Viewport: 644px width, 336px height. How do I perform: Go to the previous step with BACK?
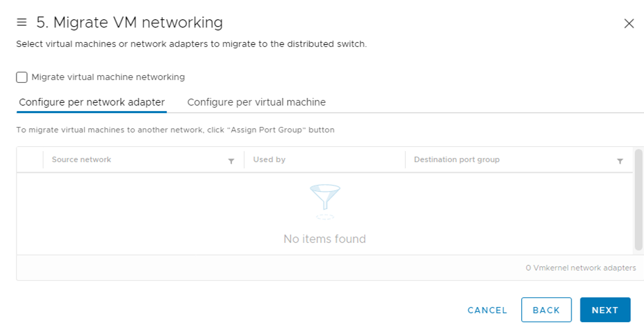coord(546,310)
